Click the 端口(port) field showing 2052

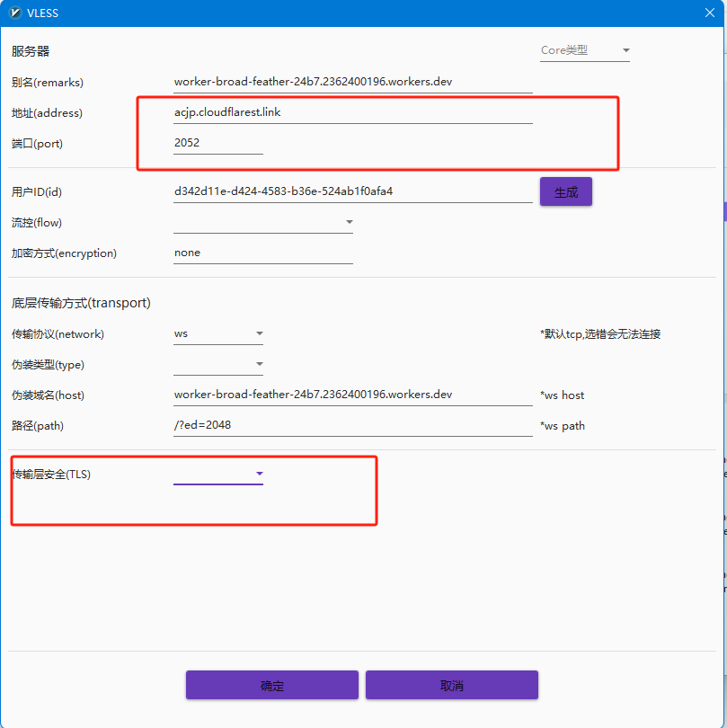[217, 143]
